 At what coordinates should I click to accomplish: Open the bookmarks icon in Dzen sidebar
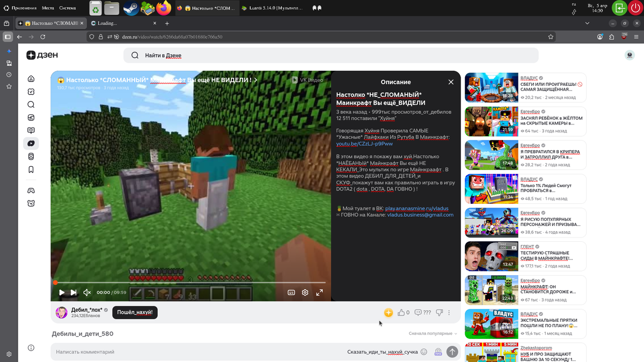click(31, 169)
